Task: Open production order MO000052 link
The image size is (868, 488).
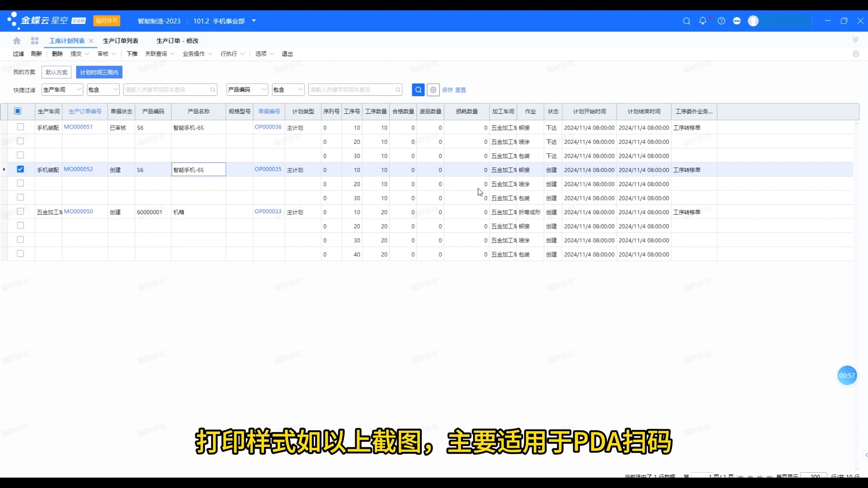Action: tap(78, 169)
